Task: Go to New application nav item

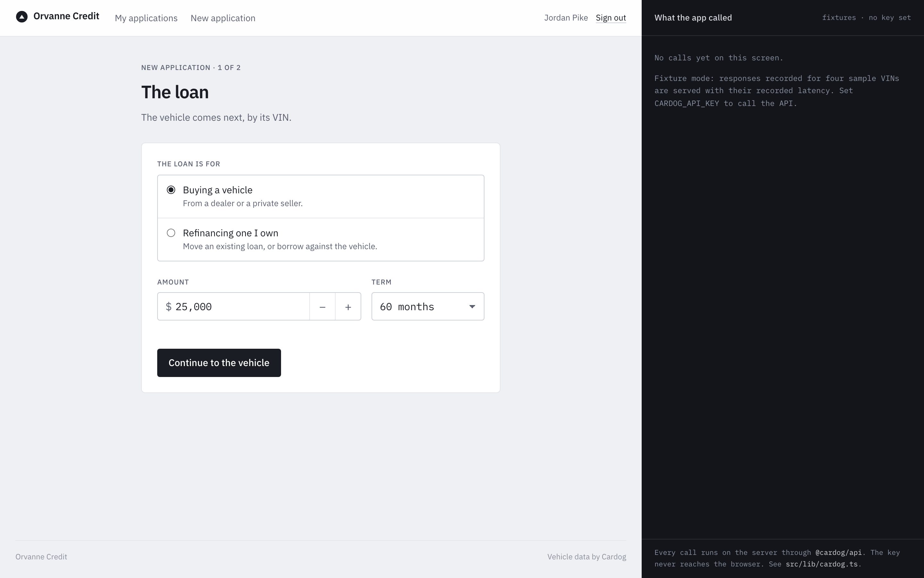Action: pos(223,18)
